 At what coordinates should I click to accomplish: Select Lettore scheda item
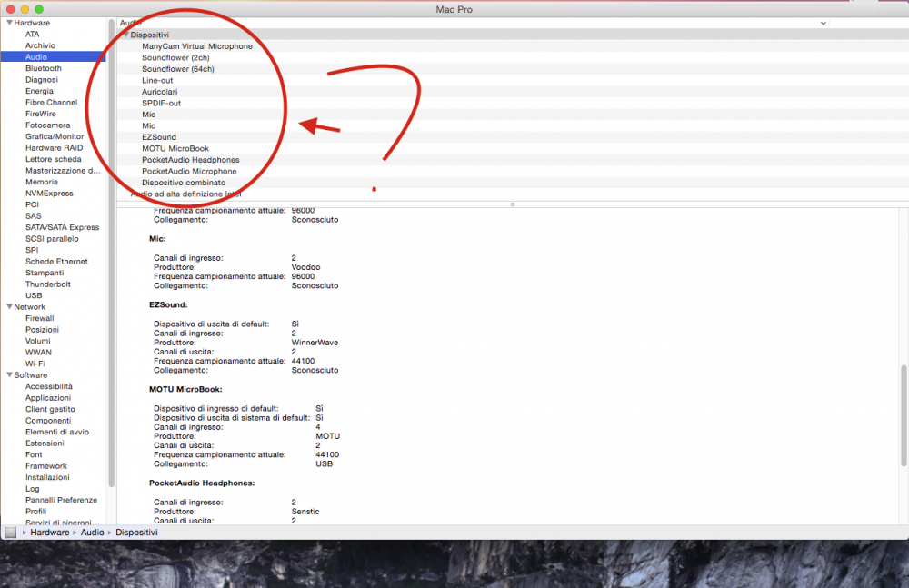(54, 159)
